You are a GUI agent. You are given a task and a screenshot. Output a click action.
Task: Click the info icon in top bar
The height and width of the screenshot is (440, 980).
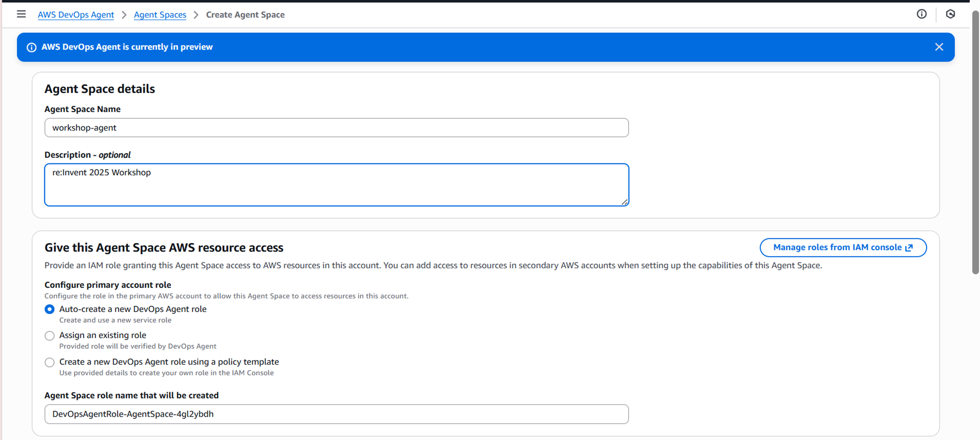[921, 14]
